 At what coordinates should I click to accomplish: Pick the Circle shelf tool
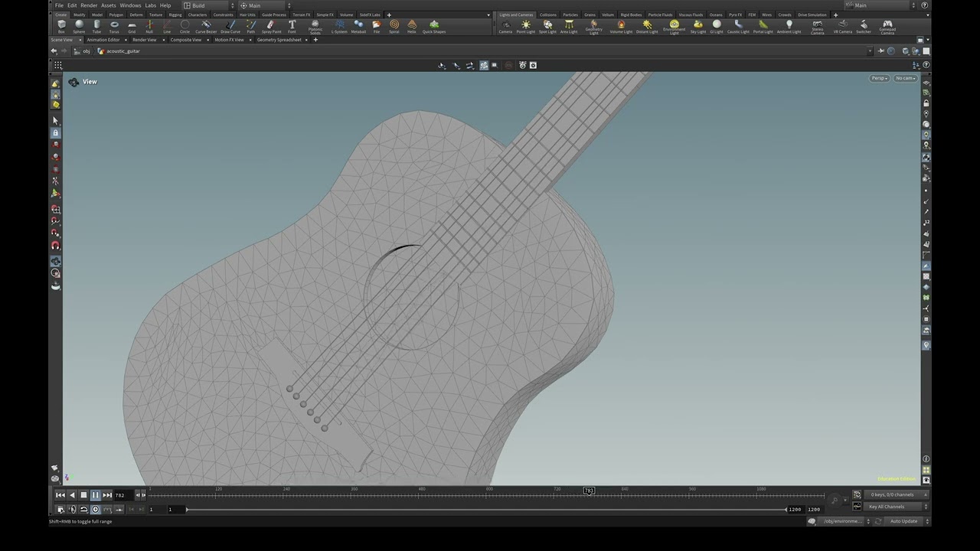tap(185, 27)
